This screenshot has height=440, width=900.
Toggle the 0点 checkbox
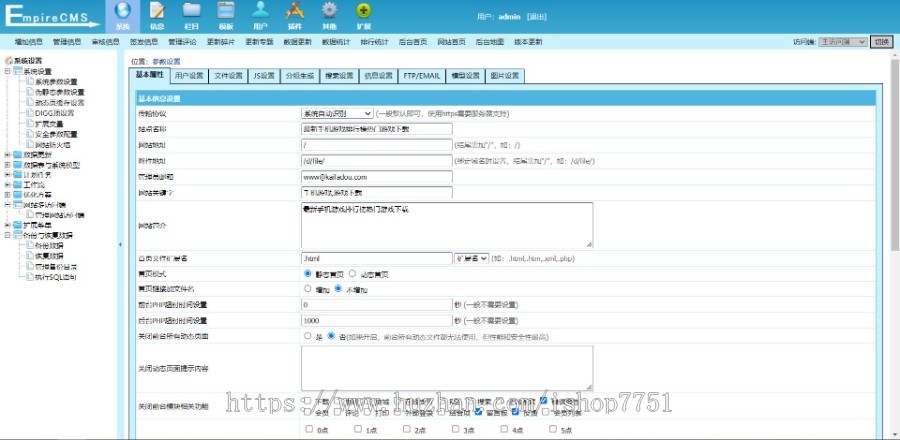click(309, 429)
